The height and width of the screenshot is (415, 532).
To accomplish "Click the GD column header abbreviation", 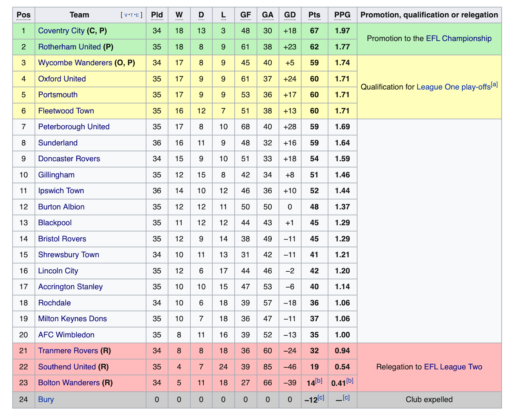I will pyautogui.click(x=290, y=15).
